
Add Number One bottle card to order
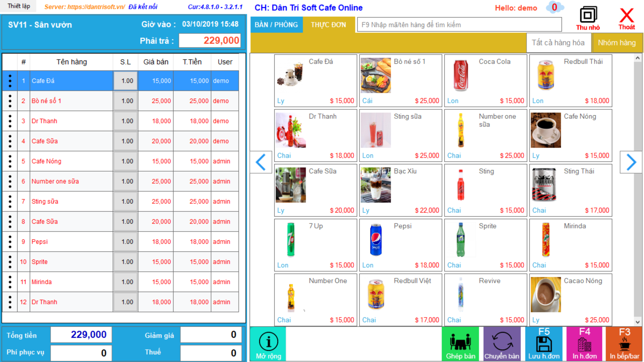(316, 300)
